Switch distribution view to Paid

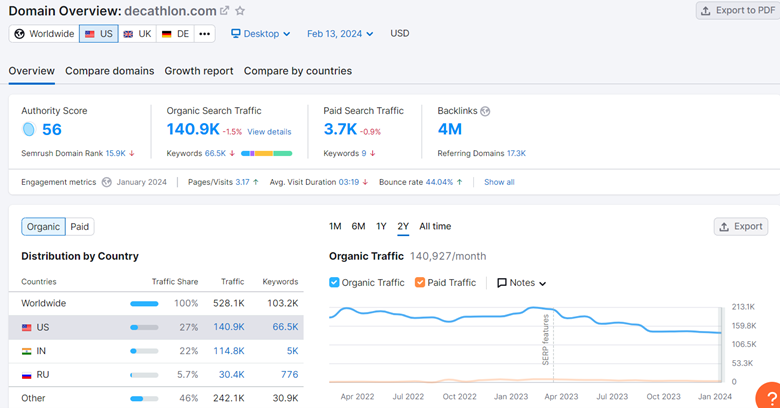(80, 227)
